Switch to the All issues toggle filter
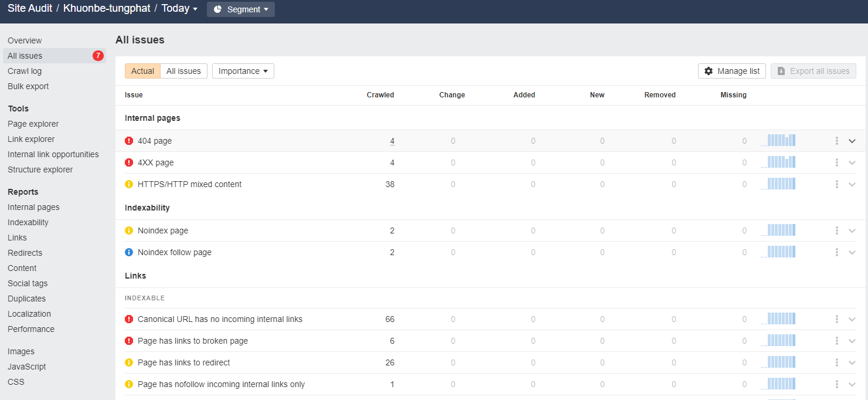Viewport: 868px width, 400px height. (x=183, y=71)
